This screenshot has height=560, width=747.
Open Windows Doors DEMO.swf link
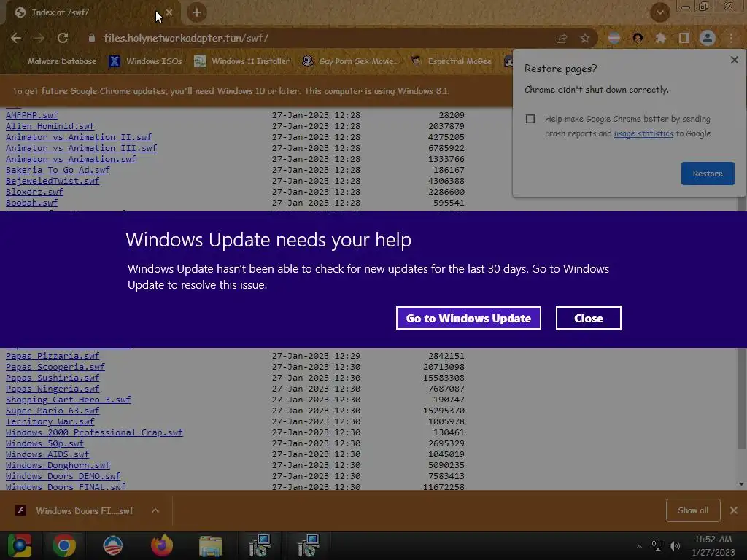(63, 477)
